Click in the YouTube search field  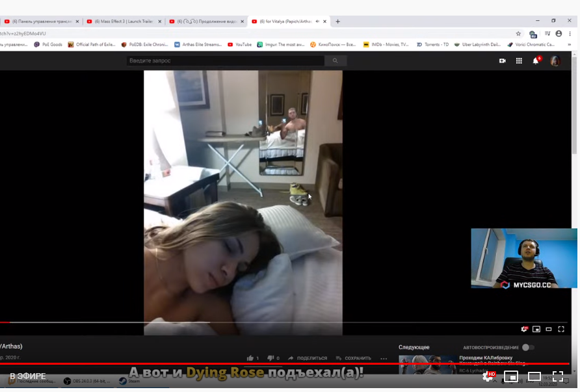tap(225, 60)
